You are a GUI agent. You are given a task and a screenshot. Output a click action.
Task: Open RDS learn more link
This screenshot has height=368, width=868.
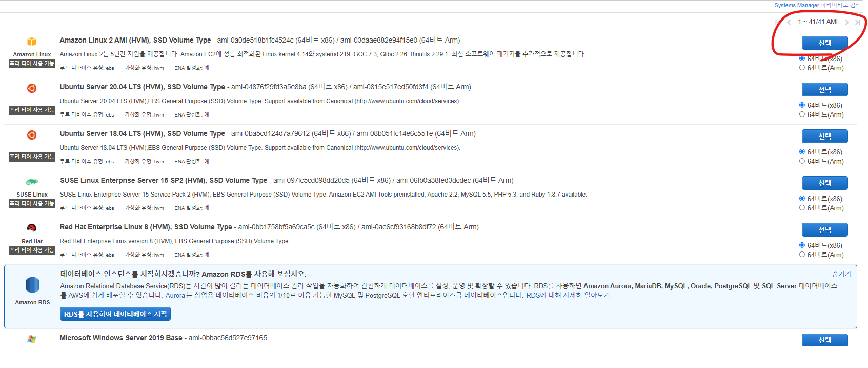[x=568, y=295]
